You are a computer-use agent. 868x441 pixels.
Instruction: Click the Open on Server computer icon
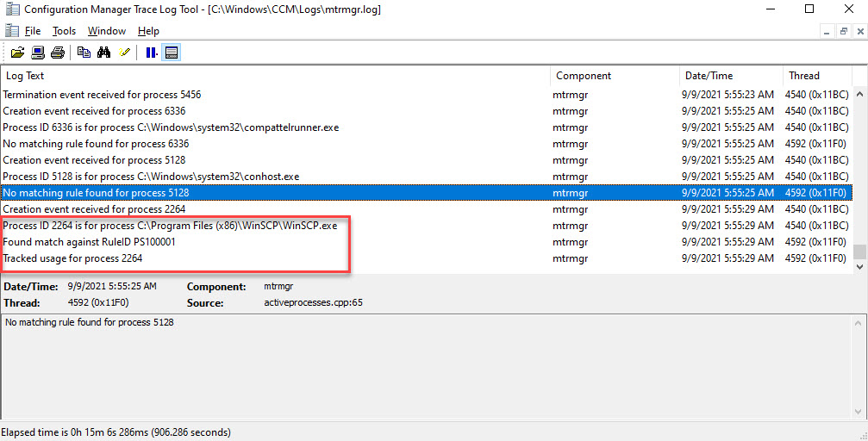point(38,53)
